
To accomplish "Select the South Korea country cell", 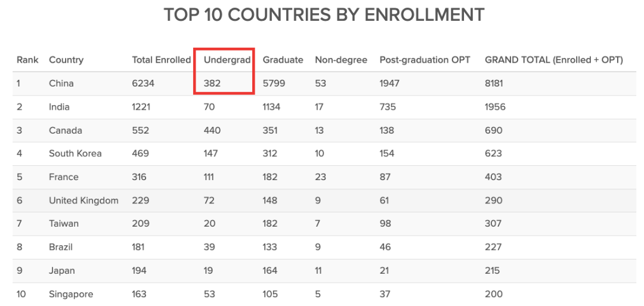I will coord(75,154).
